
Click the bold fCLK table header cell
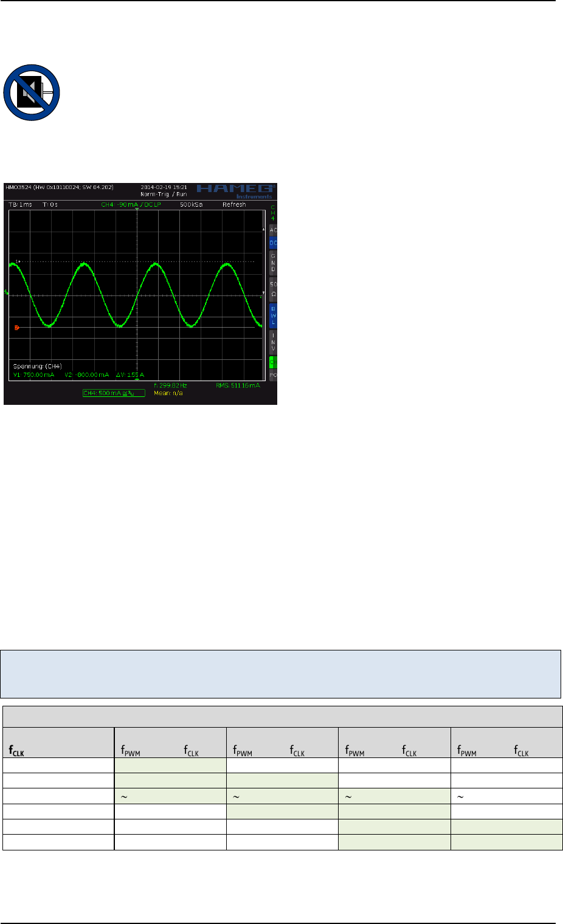click(x=16, y=752)
